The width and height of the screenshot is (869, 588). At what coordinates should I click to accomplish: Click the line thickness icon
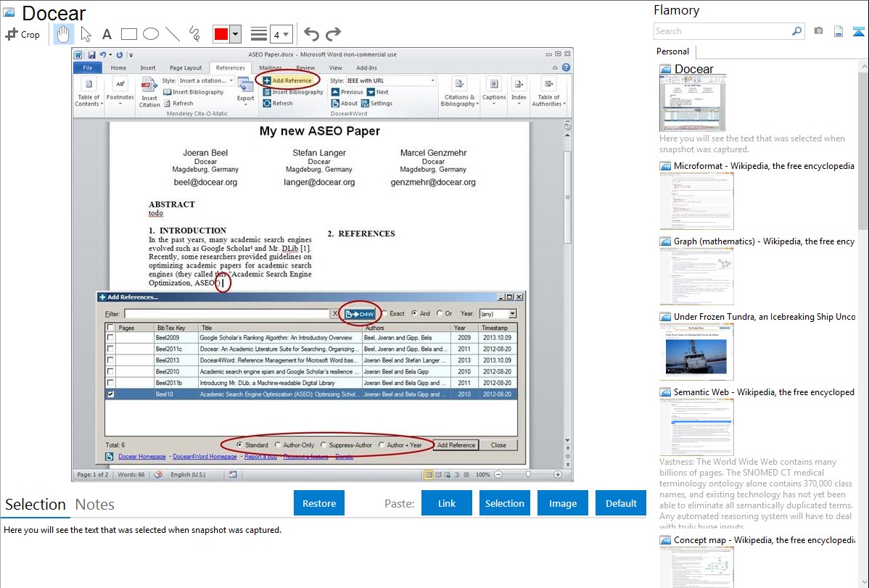coord(259,34)
